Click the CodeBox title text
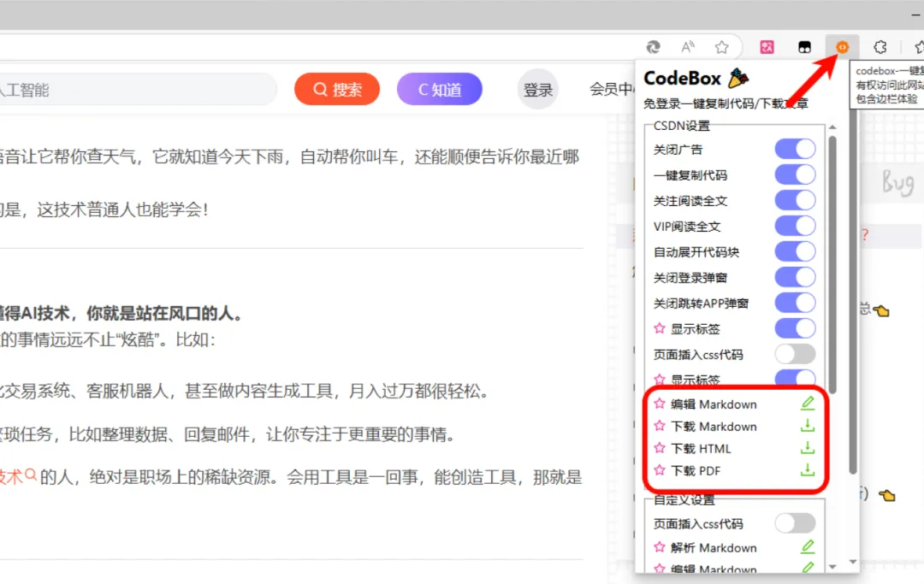The width and height of the screenshot is (924, 584). [x=683, y=78]
